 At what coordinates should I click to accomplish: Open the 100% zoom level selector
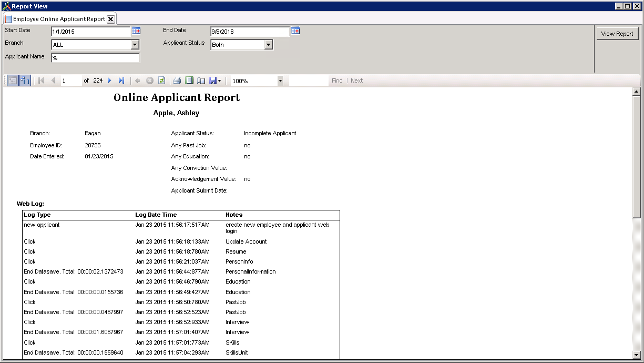point(279,80)
